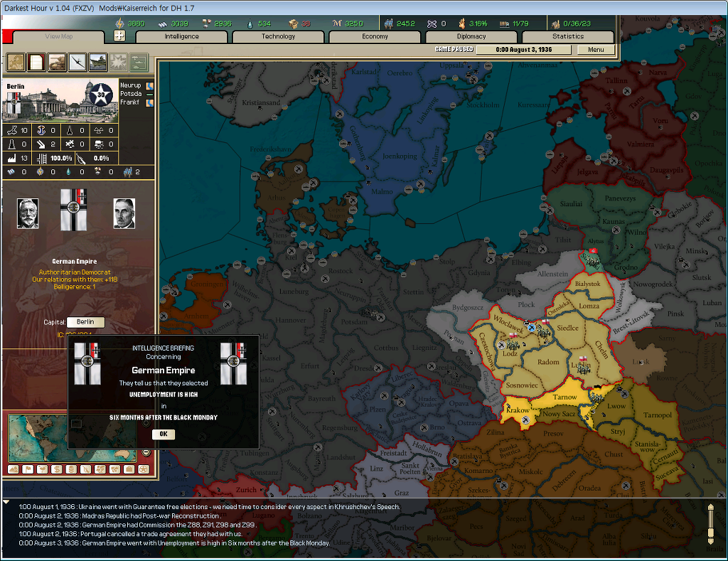Open the red notebook ledger icon

(x=36, y=63)
